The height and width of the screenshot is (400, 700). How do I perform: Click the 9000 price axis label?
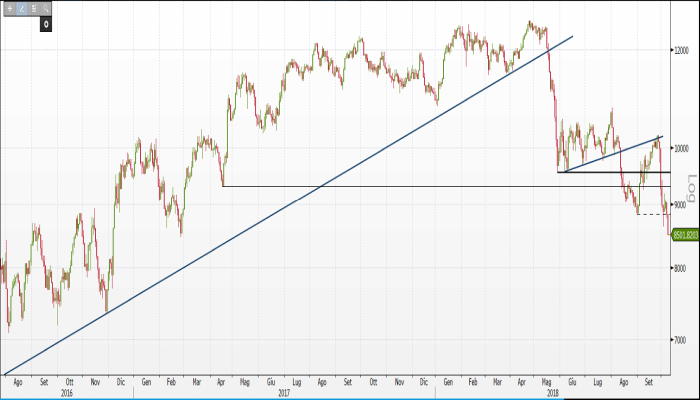(x=682, y=204)
